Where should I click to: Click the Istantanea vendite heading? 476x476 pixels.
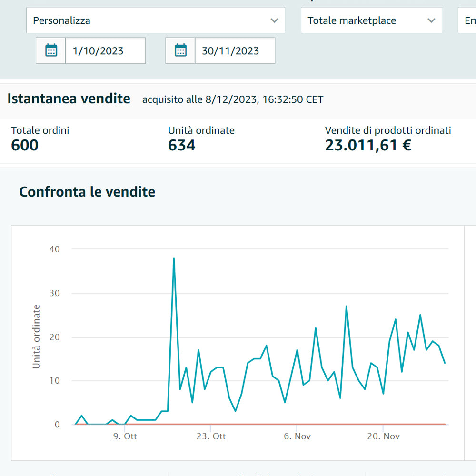(x=69, y=99)
